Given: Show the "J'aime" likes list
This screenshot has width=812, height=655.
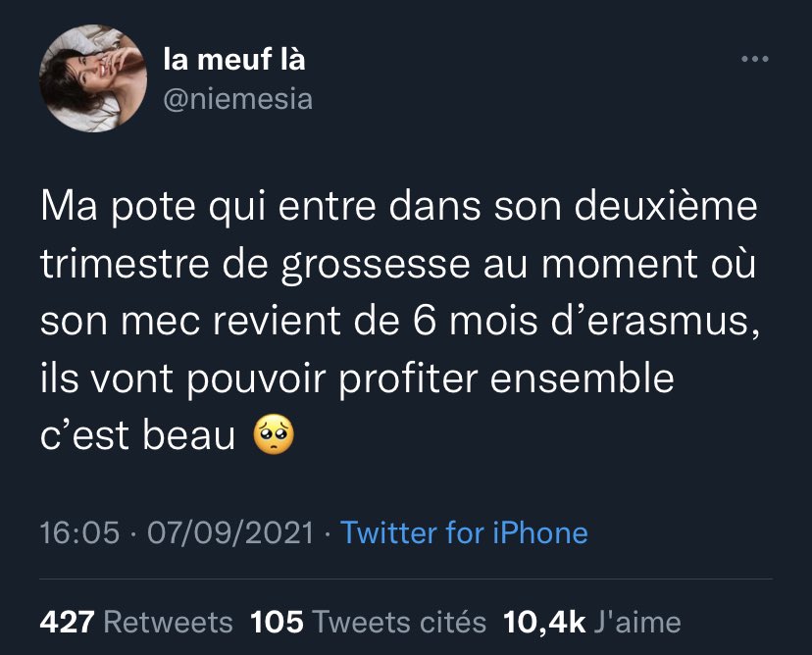Looking at the screenshot, I should pos(637,622).
